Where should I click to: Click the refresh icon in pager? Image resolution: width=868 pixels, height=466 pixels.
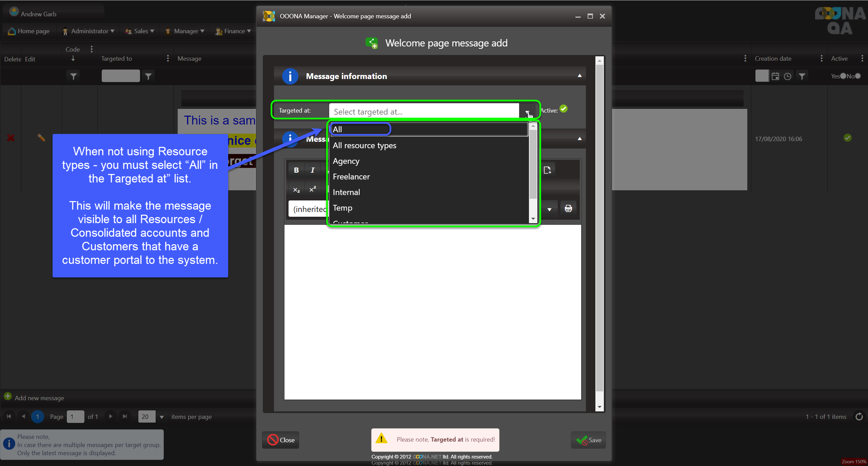click(x=859, y=416)
